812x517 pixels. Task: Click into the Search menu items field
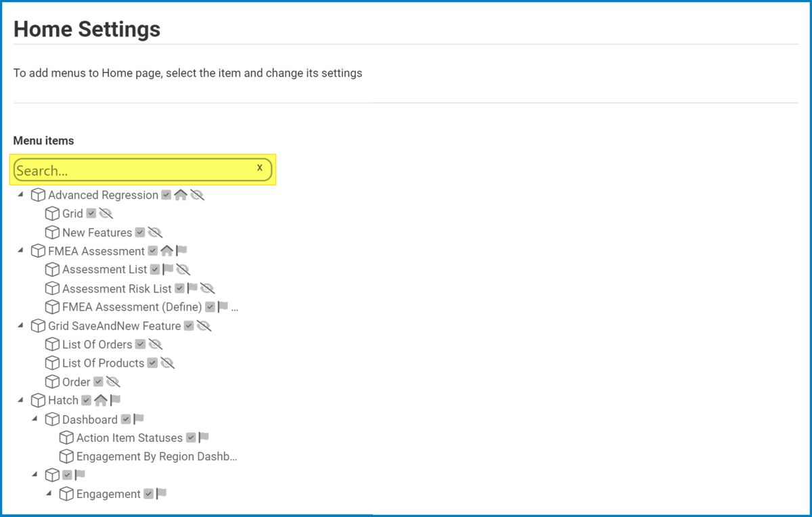click(132, 171)
